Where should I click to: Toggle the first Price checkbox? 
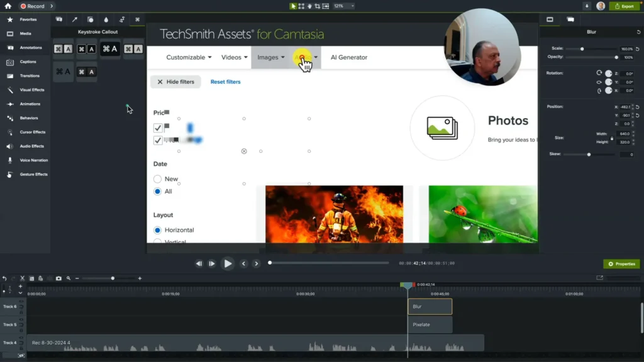(x=158, y=128)
